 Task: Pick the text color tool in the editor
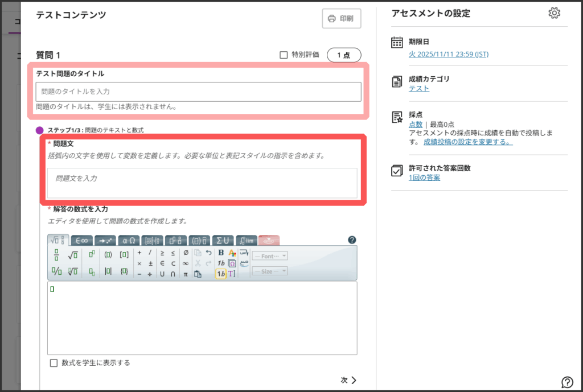(x=232, y=253)
